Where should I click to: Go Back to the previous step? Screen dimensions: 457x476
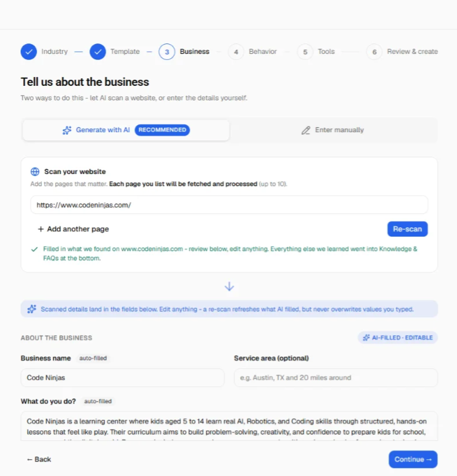39,459
